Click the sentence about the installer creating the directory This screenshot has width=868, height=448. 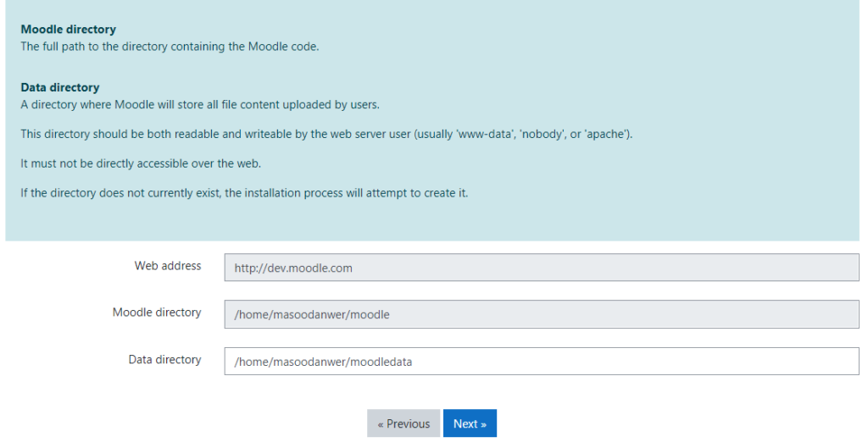point(244,194)
